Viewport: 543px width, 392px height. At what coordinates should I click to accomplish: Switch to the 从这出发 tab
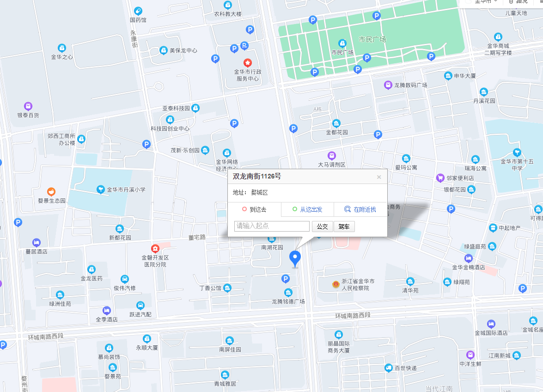pyautogui.click(x=307, y=209)
